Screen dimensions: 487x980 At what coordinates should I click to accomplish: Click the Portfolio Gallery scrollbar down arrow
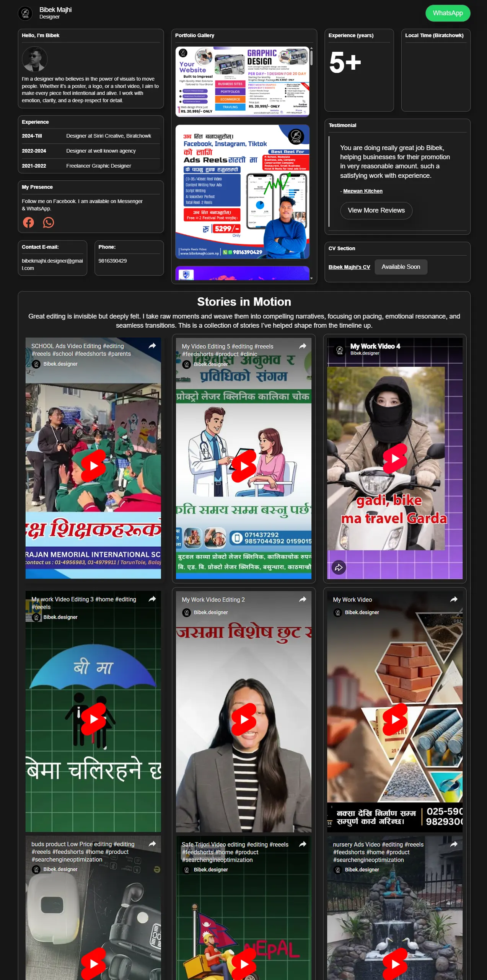coord(311,278)
